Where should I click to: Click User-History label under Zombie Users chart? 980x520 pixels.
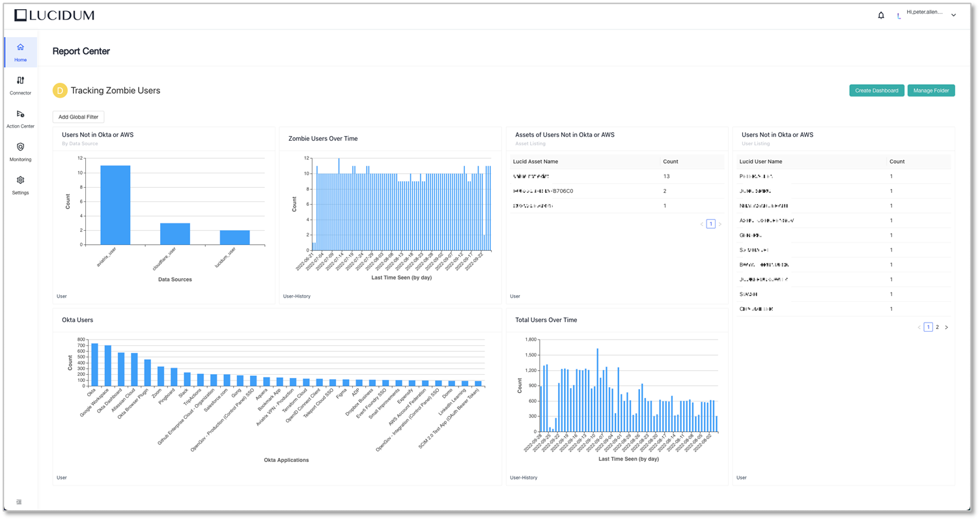click(297, 296)
